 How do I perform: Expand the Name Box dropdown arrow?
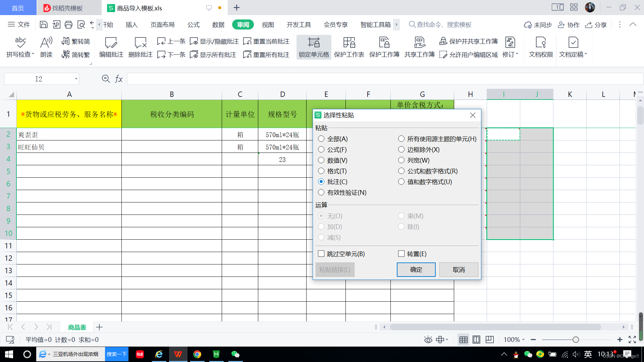pyautogui.click(x=76, y=79)
